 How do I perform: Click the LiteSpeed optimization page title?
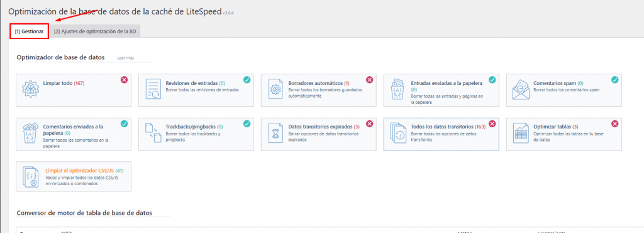point(114,11)
